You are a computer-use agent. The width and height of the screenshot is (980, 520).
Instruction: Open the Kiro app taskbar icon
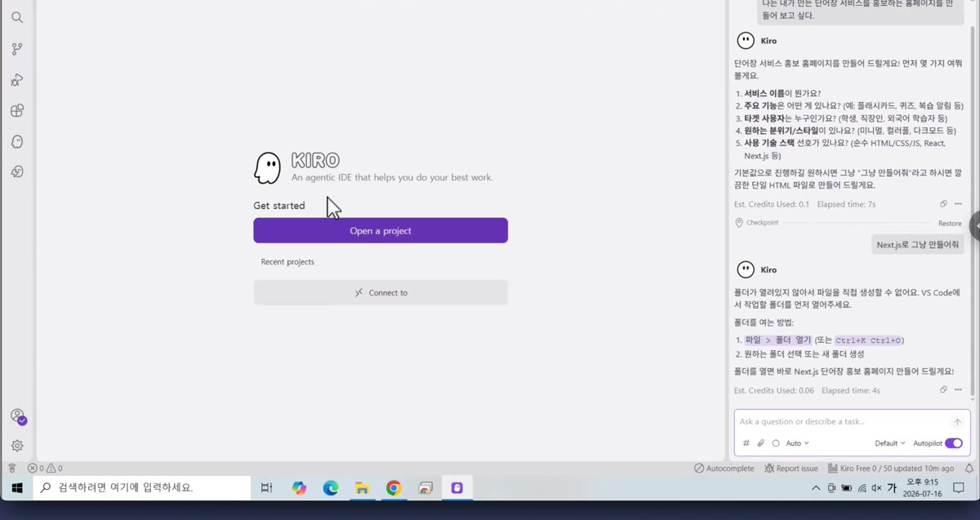(x=457, y=488)
